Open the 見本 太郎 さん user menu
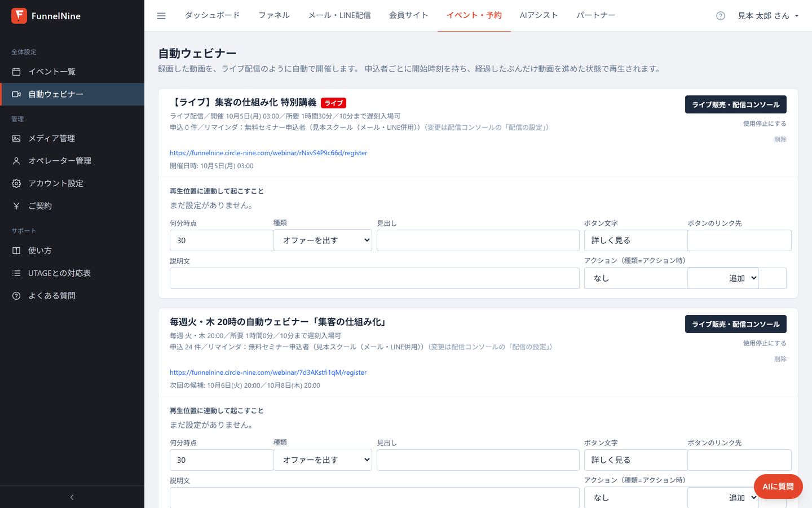 pos(768,16)
